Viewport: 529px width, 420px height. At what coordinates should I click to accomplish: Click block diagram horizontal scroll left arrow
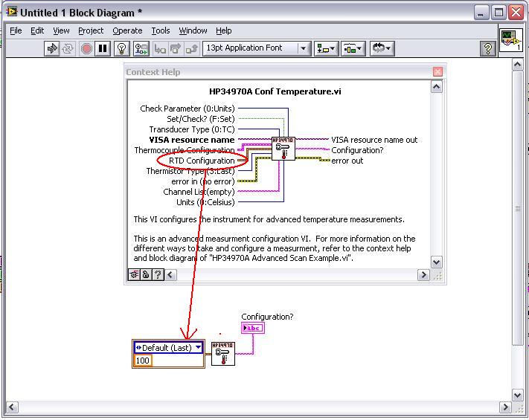tap(12, 407)
